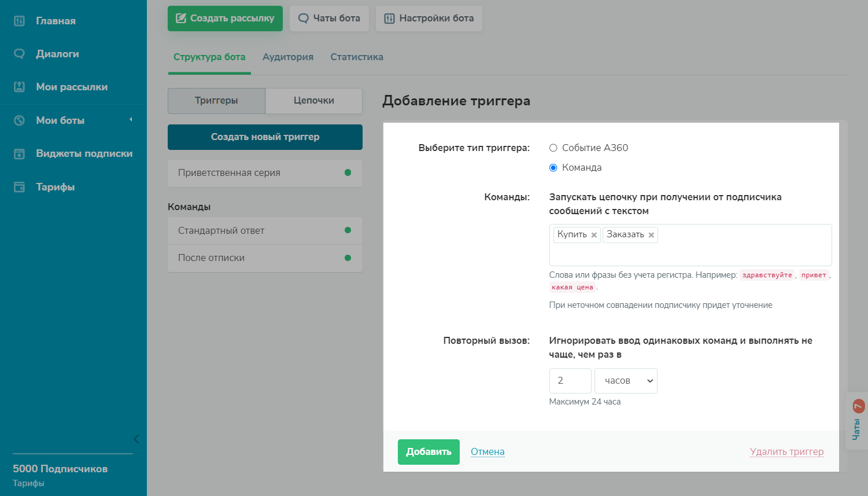Open Диалоги via its chat bubble icon
This screenshot has height=496, width=868.
click(19, 54)
